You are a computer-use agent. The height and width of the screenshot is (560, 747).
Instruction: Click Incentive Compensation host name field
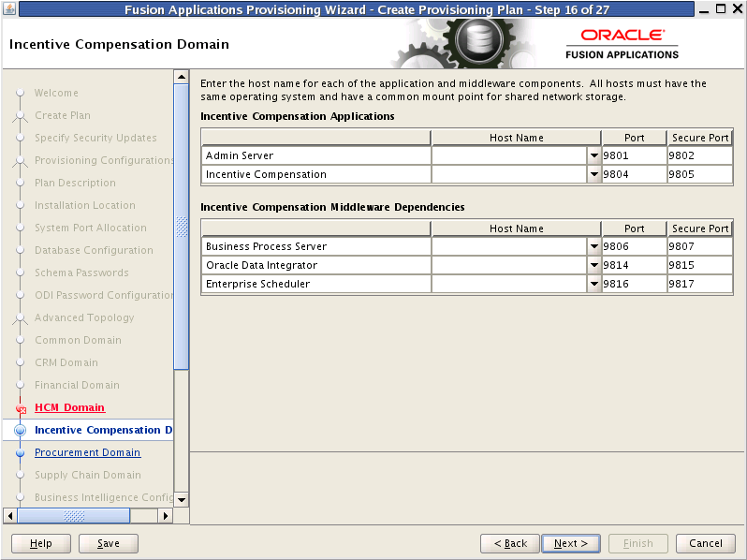point(509,174)
